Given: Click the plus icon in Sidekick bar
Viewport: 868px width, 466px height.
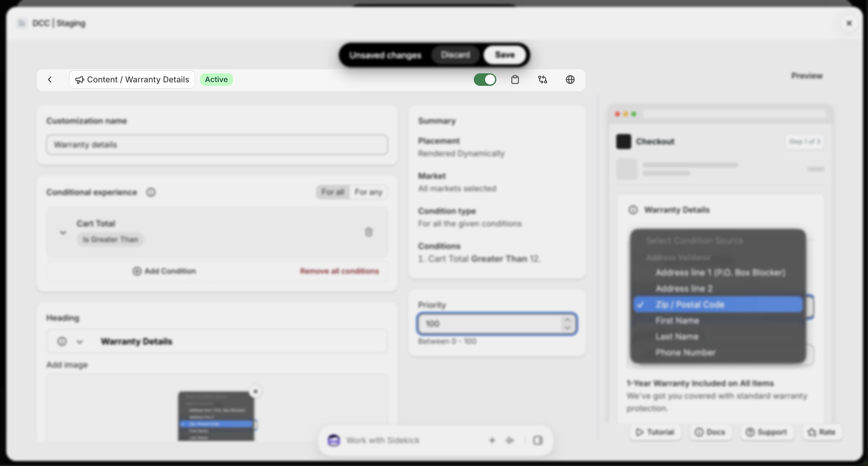Looking at the screenshot, I should (x=492, y=440).
